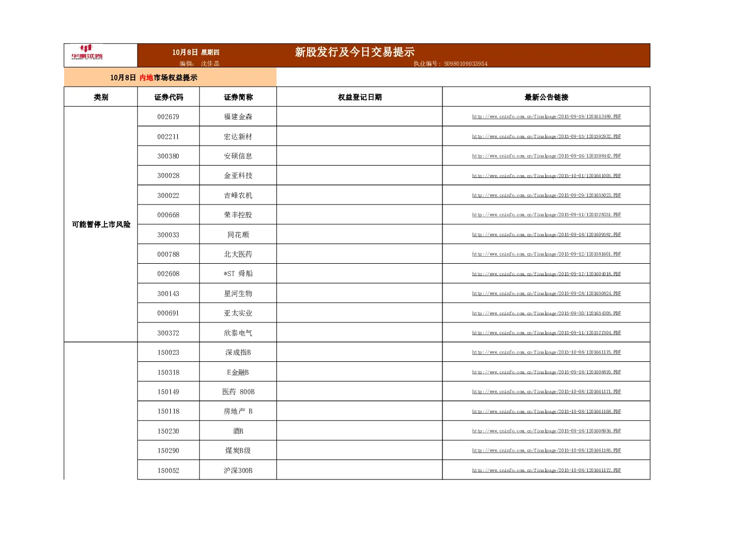Open announcement link for 酒B
The height and width of the screenshot is (535, 756).
pyautogui.click(x=546, y=431)
